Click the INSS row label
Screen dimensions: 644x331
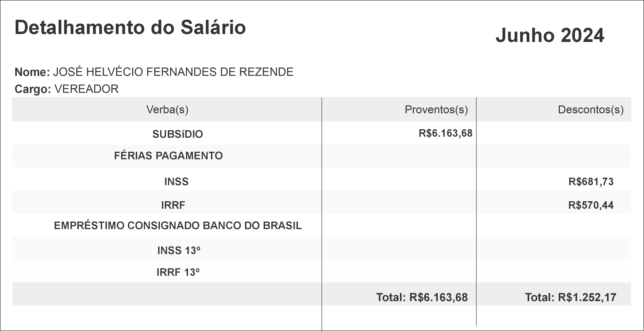pos(176,182)
